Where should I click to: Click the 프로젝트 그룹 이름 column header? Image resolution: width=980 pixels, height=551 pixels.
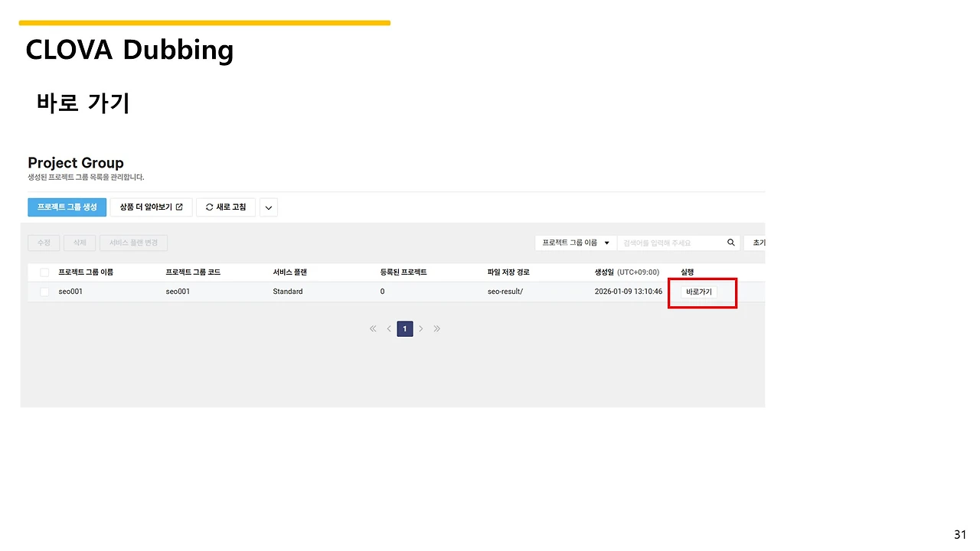coord(86,272)
